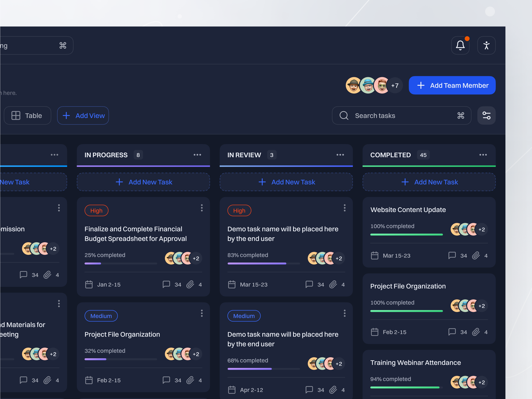Click the comment icon on Website Content Update

click(452, 255)
